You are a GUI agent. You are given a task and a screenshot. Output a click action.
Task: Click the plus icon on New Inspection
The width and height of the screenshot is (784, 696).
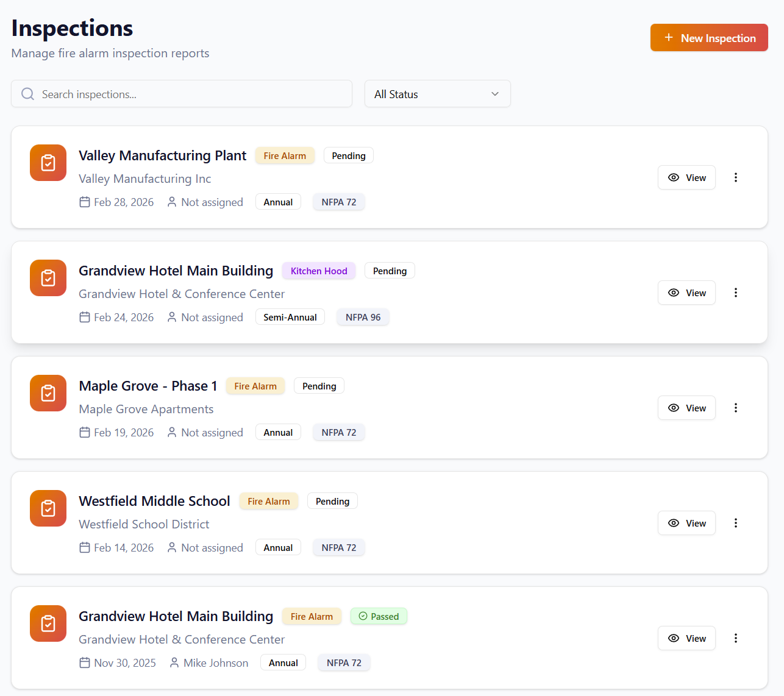[669, 38]
